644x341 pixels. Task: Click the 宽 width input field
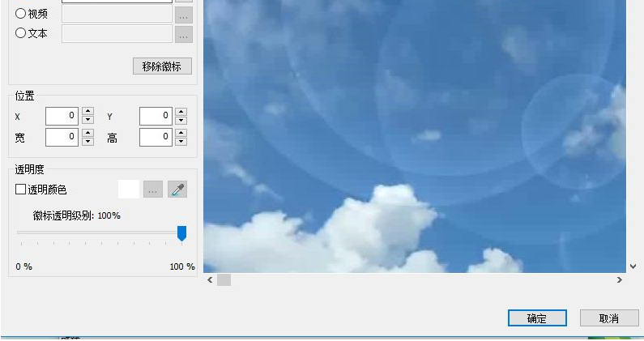[x=62, y=137]
